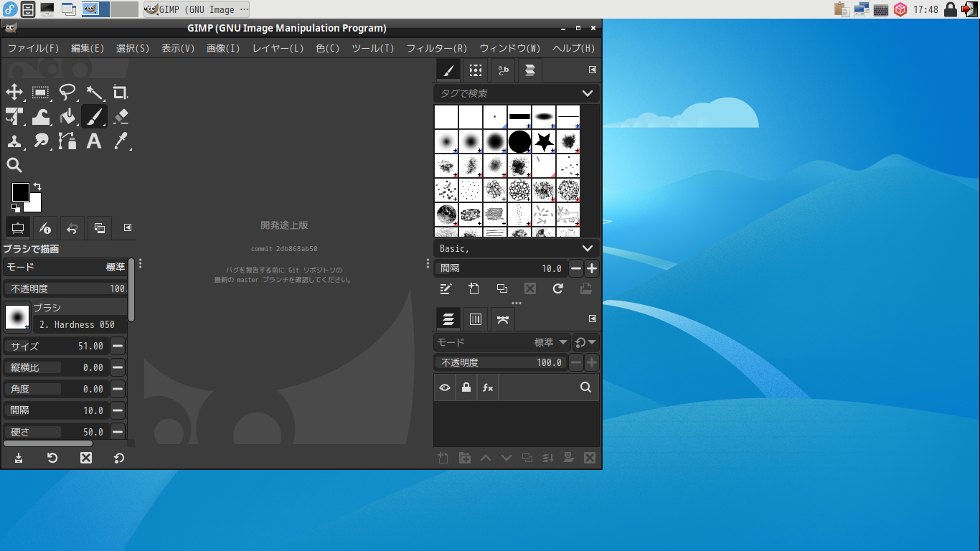Screen dimensions: 980x551
Task: Restore a tool preset
Action: pyautogui.click(x=52, y=458)
